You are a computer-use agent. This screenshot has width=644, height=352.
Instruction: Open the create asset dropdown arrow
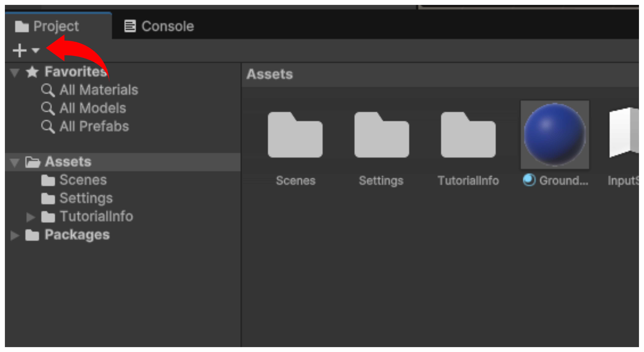(x=36, y=50)
